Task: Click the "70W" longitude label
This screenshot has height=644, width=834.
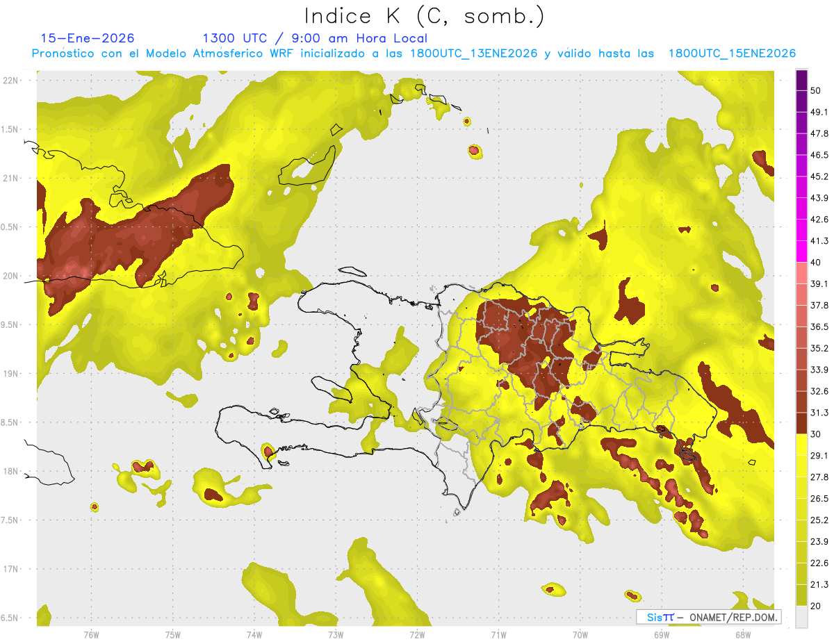Action: [x=580, y=635]
